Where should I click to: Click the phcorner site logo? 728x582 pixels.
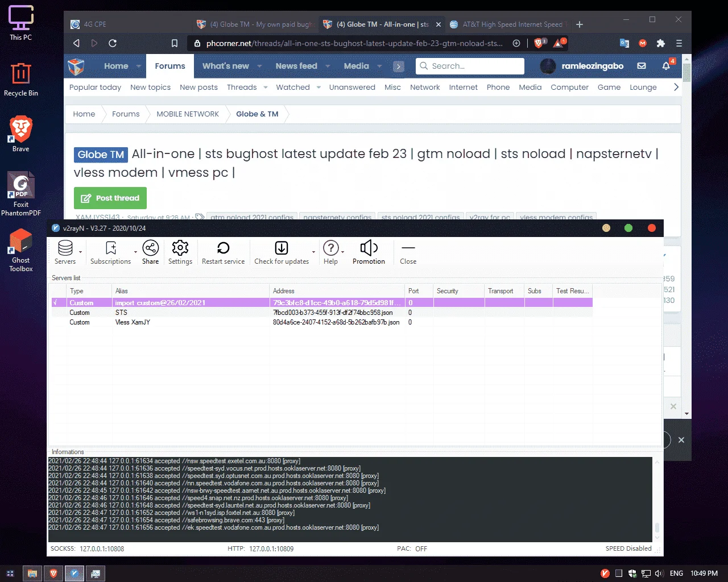coord(76,66)
